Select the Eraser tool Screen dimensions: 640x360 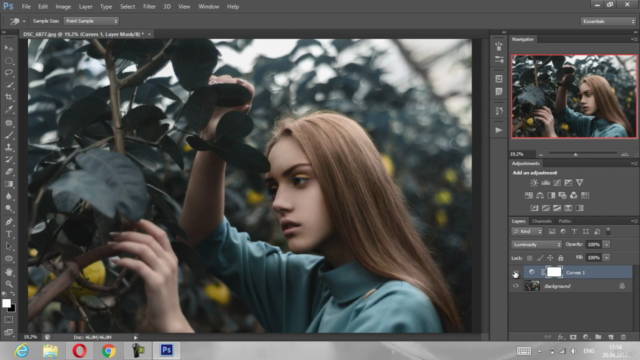[9, 172]
